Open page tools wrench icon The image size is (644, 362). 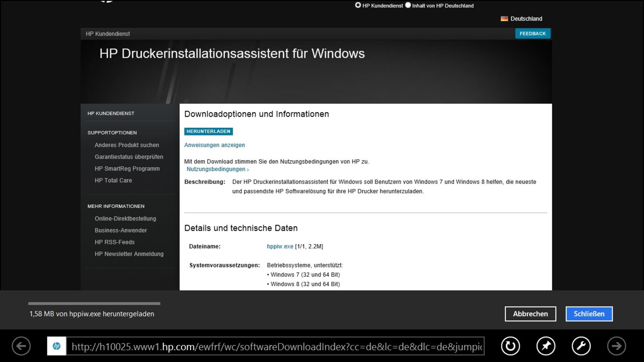pyautogui.click(x=581, y=346)
